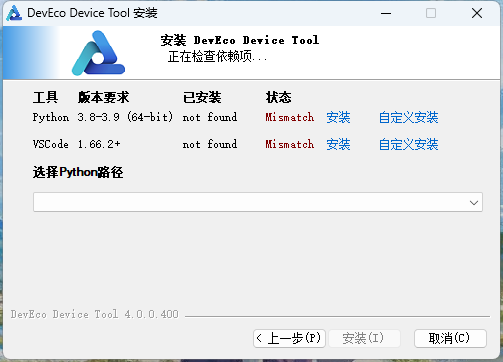Close the installer window
Viewport: 503px width, 362px height.
coord(477,13)
